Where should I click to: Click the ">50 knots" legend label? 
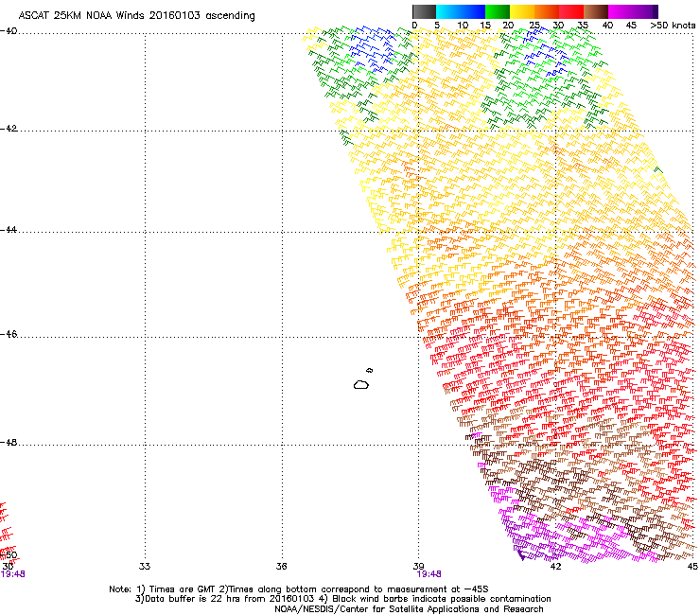coord(673,26)
